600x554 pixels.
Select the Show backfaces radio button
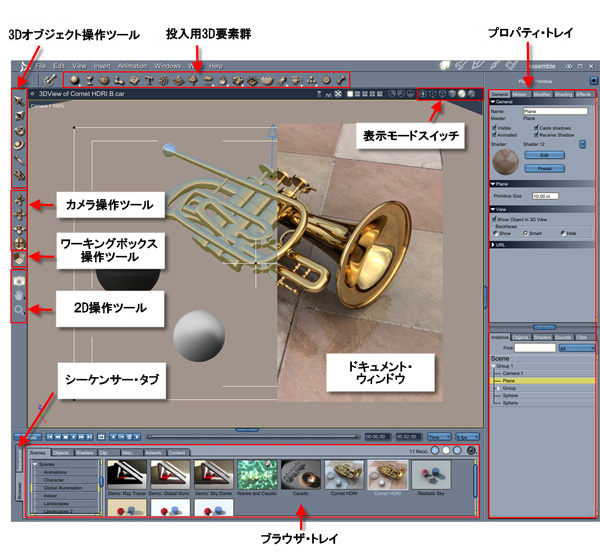click(x=496, y=233)
